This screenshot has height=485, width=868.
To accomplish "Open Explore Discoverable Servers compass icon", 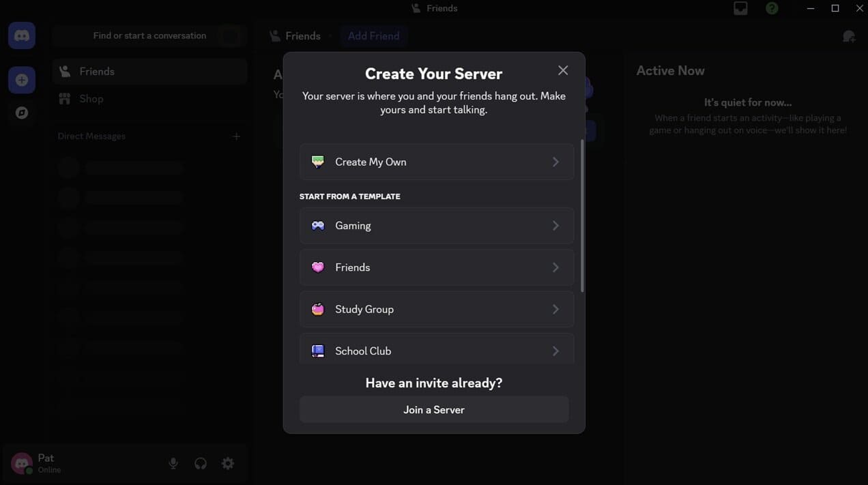I will 22,113.
